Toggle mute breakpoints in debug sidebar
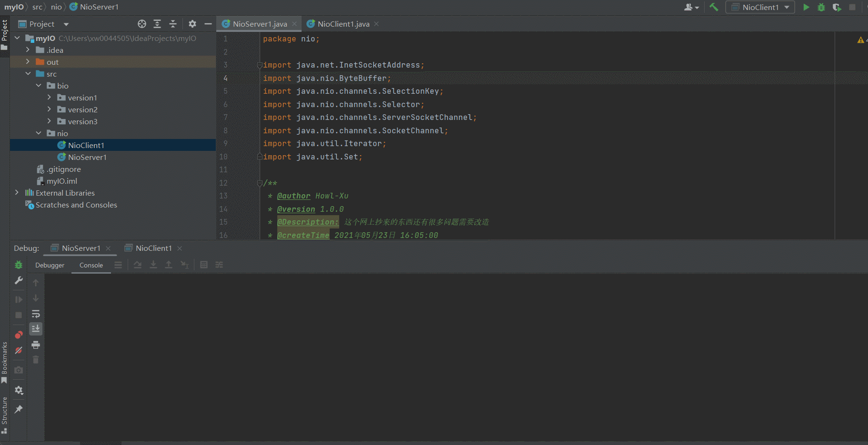This screenshot has width=868, height=445. (x=19, y=350)
